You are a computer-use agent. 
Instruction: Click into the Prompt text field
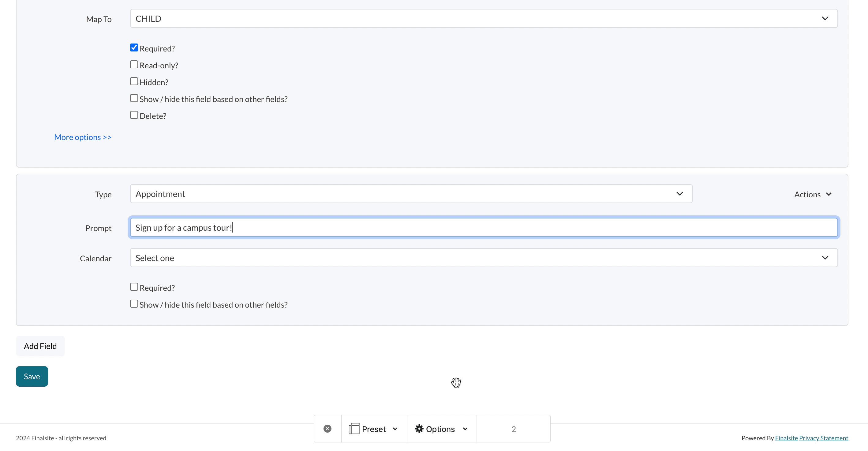[x=484, y=228]
